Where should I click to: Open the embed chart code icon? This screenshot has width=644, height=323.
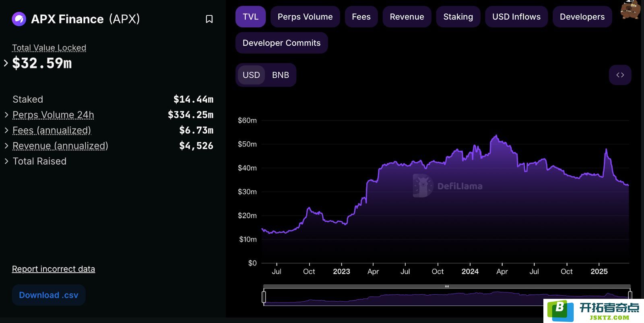click(620, 75)
